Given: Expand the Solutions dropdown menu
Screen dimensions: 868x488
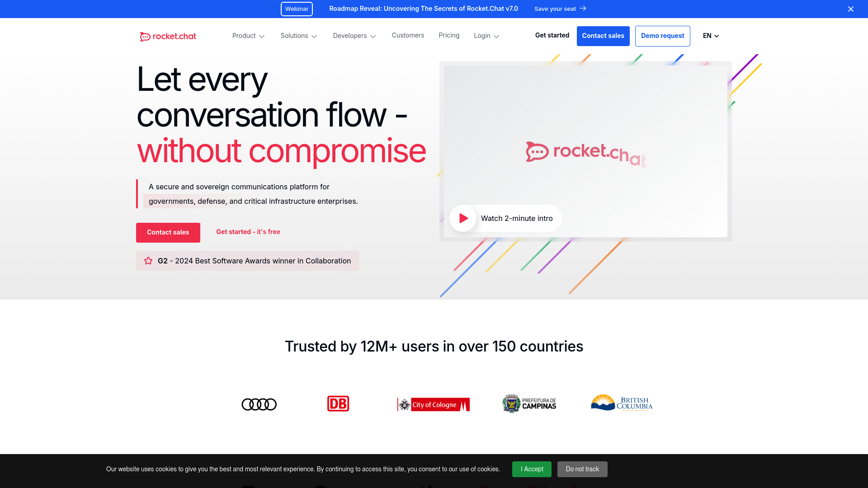Looking at the screenshot, I should coord(299,36).
